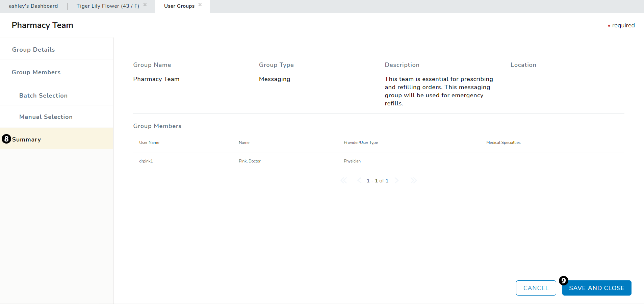This screenshot has width=644, height=304.
Task: Select the User Groups tab
Action: pos(179,6)
